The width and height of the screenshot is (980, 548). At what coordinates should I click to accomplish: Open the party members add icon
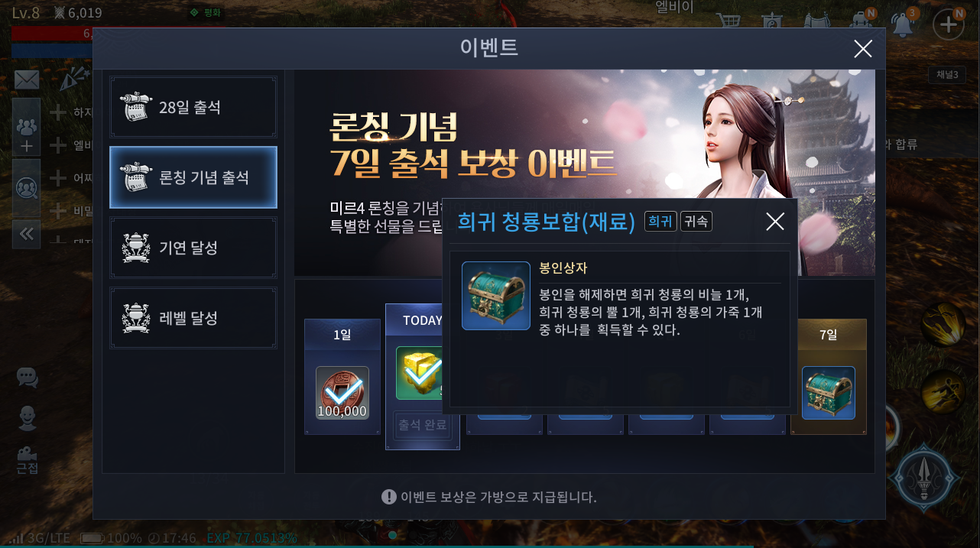(27, 128)
